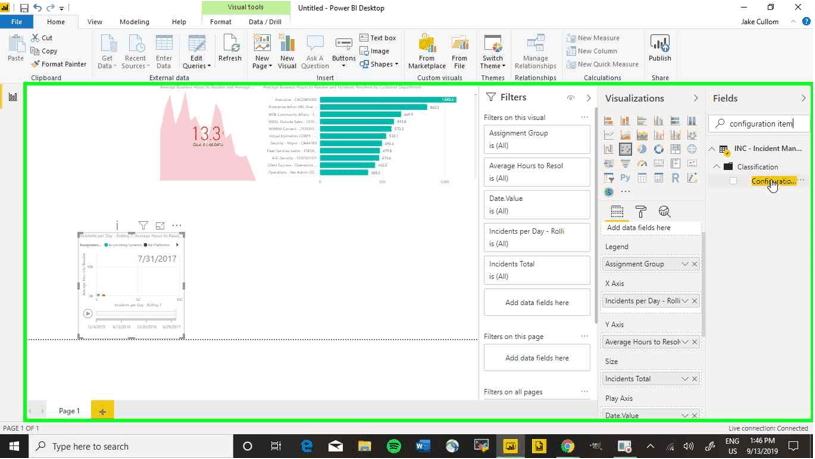Add a new page with plus tab
Screen dimensions: 815x459
click(102, 411)
